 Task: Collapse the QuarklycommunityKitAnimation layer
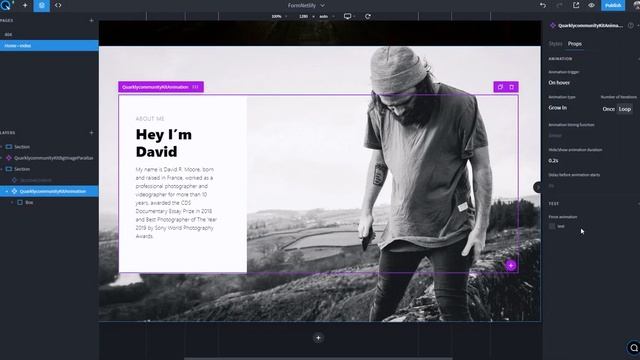click(7, 191)
